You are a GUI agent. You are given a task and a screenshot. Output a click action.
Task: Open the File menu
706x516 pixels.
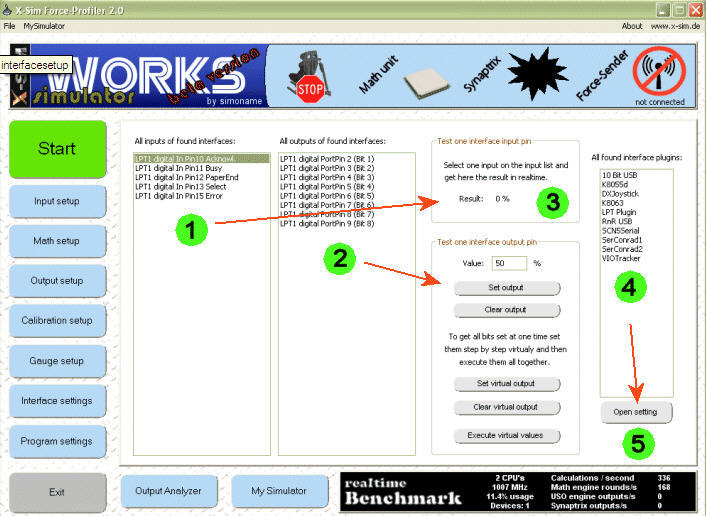10,26
